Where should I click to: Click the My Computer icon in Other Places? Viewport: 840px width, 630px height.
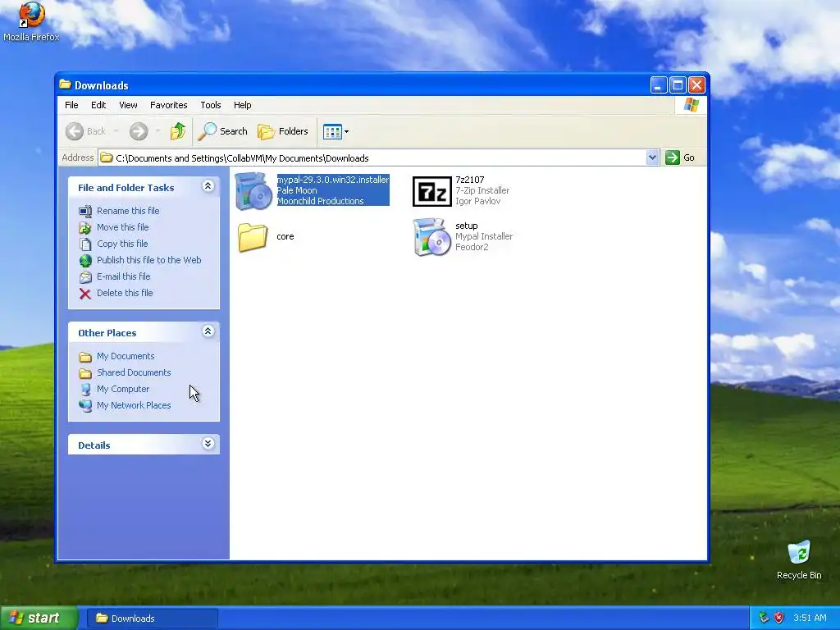[85, 390]
